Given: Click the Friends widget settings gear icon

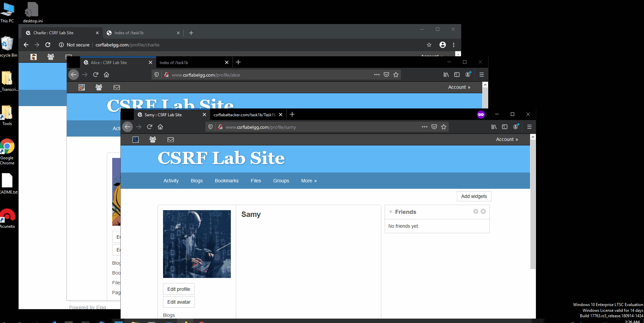Looking at the screenshot, I should click(x=476, y=211).
